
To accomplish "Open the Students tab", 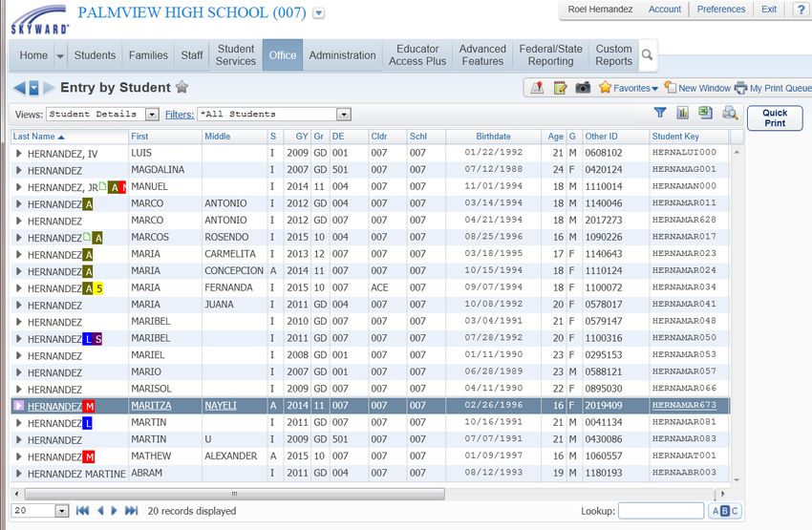I will click(x=95, y=54).
